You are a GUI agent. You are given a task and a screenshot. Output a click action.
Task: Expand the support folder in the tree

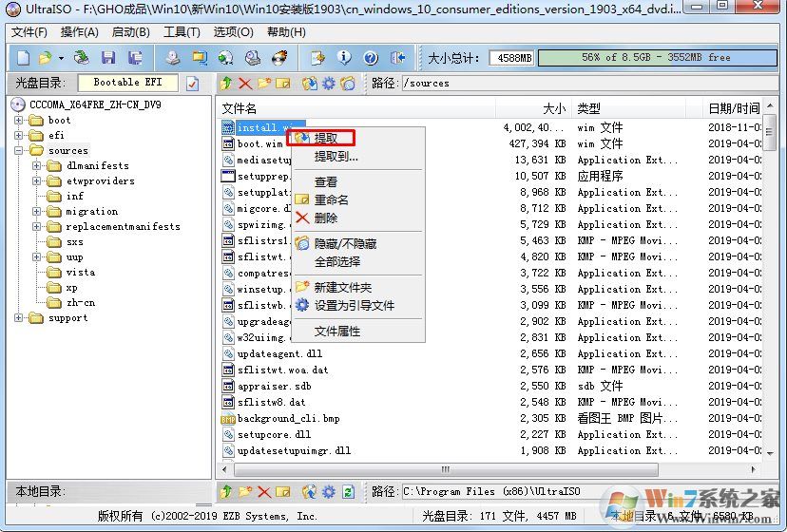(x=19, y=317)
